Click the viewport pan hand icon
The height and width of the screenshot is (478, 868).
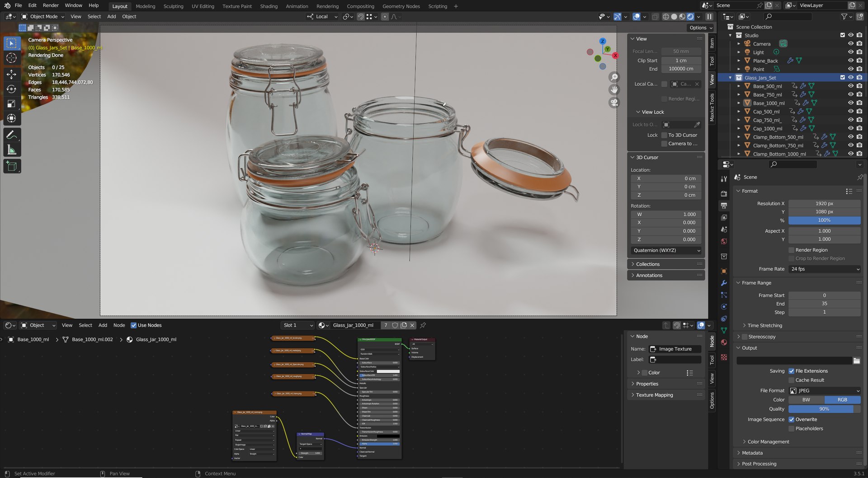click(614, 89)
